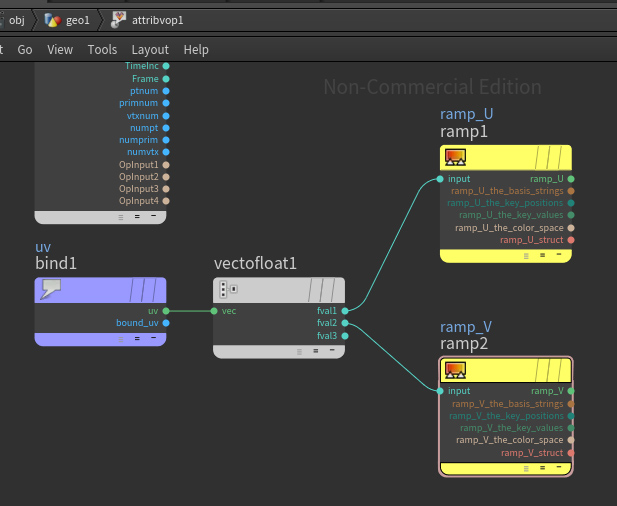
Task: Toggle flag stripes on bind1 node header
Action: [143, 290]
